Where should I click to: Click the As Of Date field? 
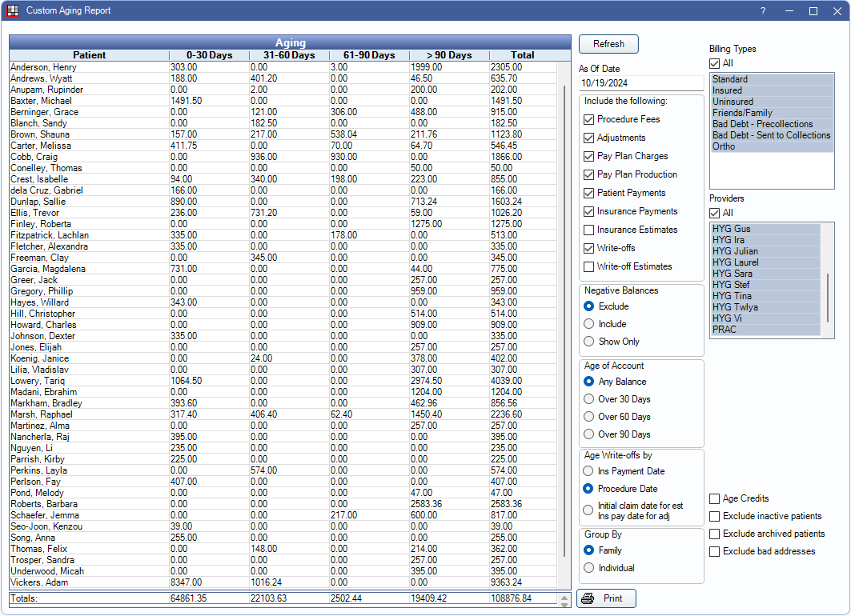click(640, 83)
